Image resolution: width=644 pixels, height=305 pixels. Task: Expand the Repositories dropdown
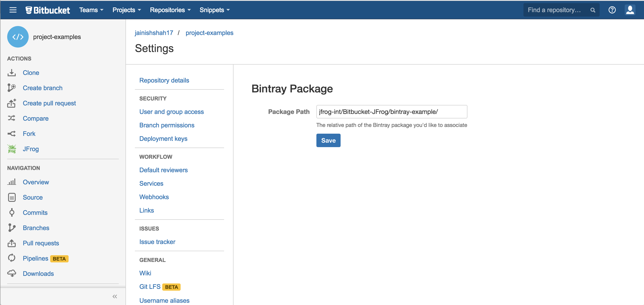coord(170,10)
